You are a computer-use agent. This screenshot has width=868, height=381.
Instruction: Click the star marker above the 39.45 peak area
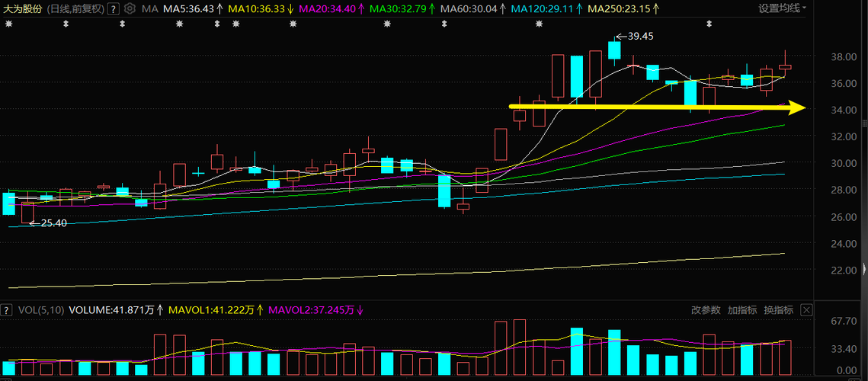[x=540, y=24]
